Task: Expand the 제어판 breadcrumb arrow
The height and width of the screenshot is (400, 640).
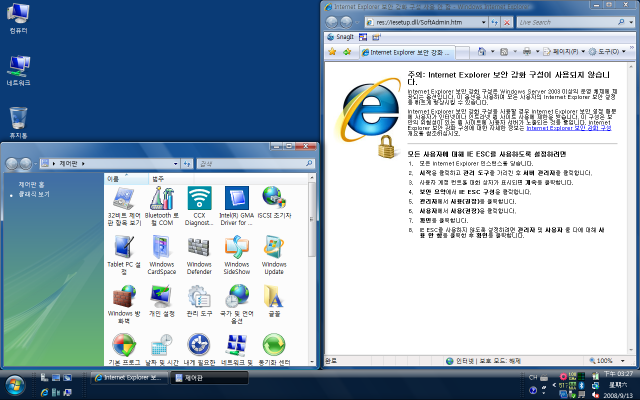Action: point(83,164)
